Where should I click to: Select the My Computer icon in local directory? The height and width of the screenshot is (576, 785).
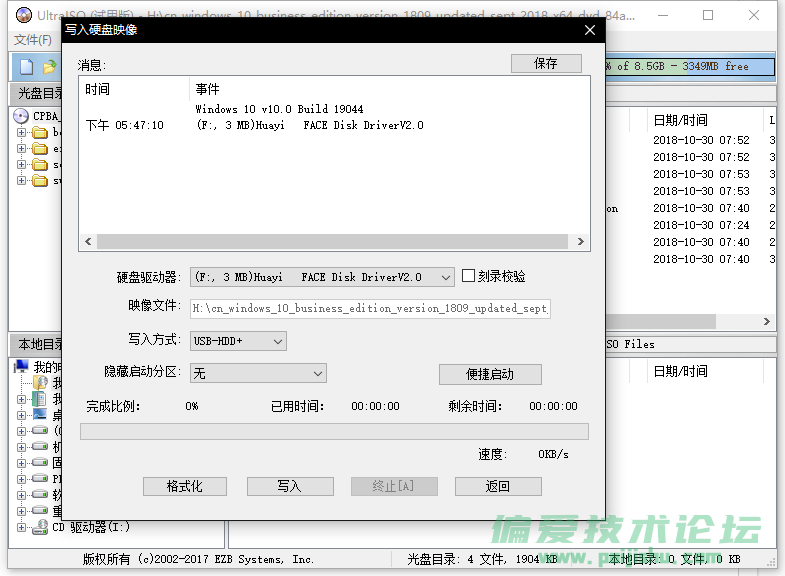click(22, 367)
